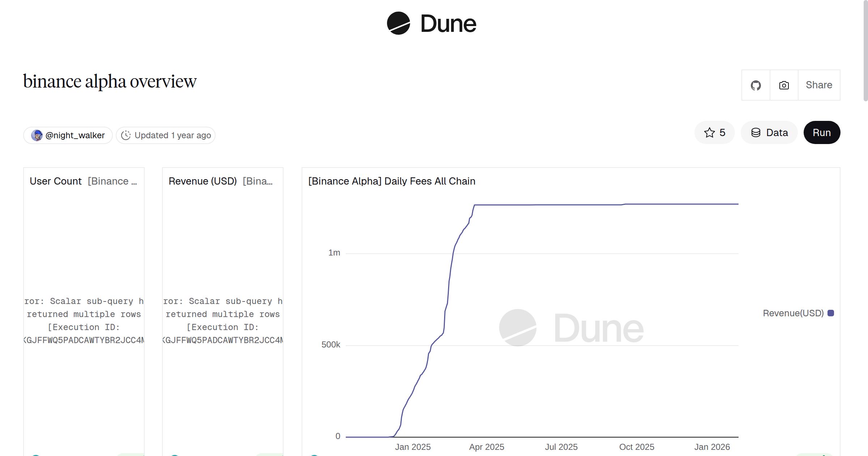
Task: Open the Data panel with database icon
Action: coord(769,132)
